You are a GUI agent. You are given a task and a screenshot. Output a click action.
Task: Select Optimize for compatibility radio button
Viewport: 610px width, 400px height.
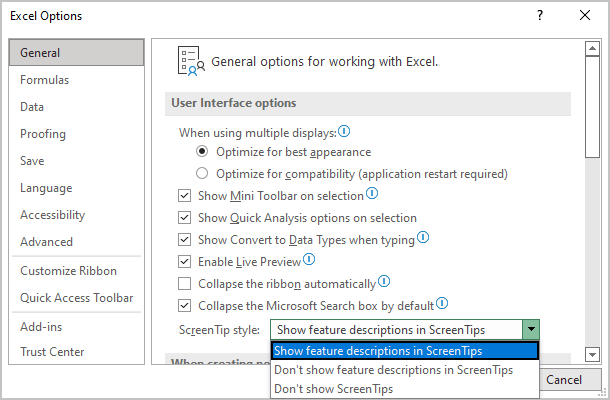click(202, 173)
